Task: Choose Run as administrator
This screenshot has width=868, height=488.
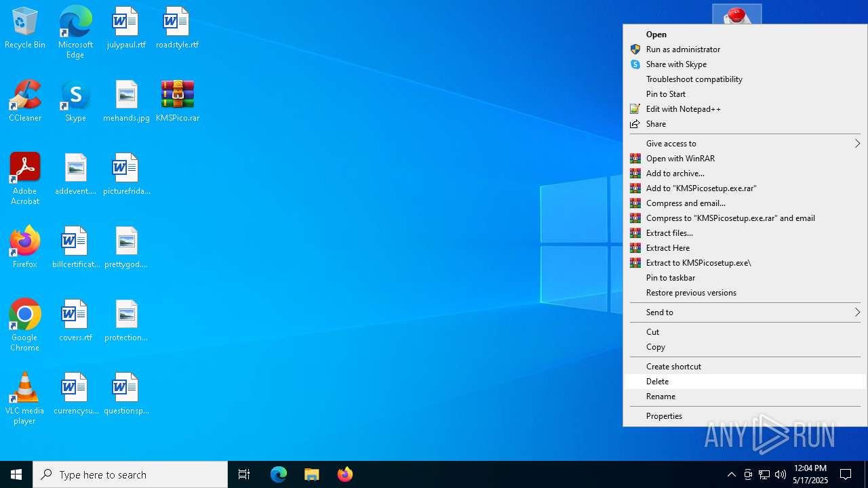Action: point(745,49)
